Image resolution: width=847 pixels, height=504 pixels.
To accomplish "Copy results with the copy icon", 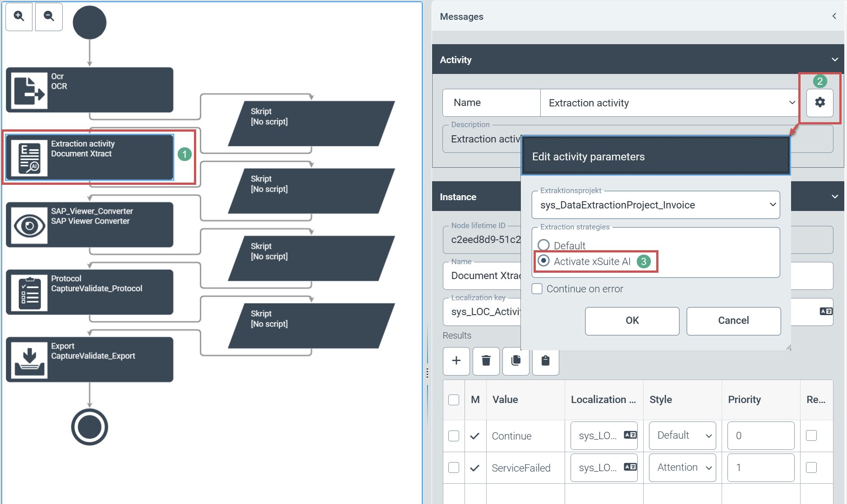I will [516, 361].
